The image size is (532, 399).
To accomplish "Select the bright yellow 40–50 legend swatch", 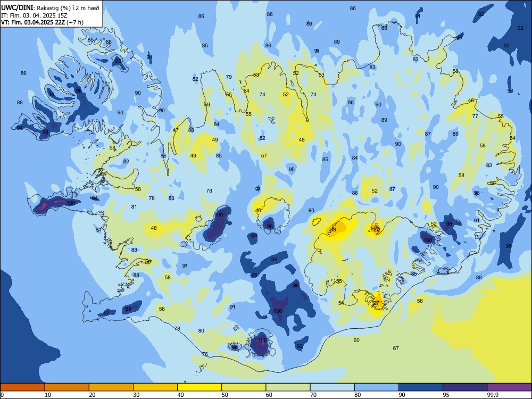I will click(x=199, y=387).
